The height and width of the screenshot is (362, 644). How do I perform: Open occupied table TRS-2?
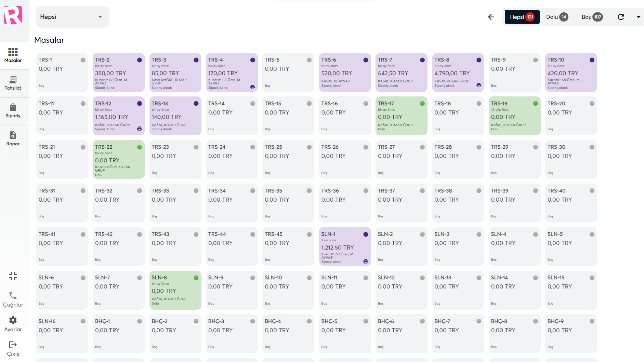(118, 72)
